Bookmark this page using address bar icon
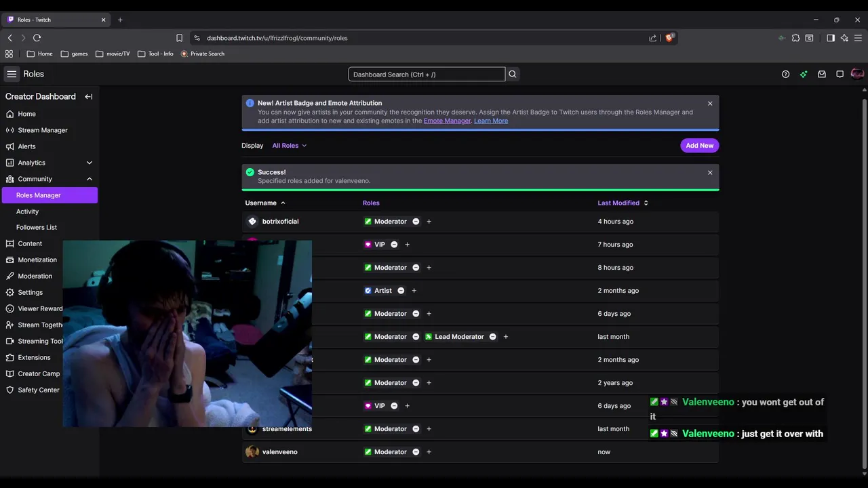 (x=179, y=38)
